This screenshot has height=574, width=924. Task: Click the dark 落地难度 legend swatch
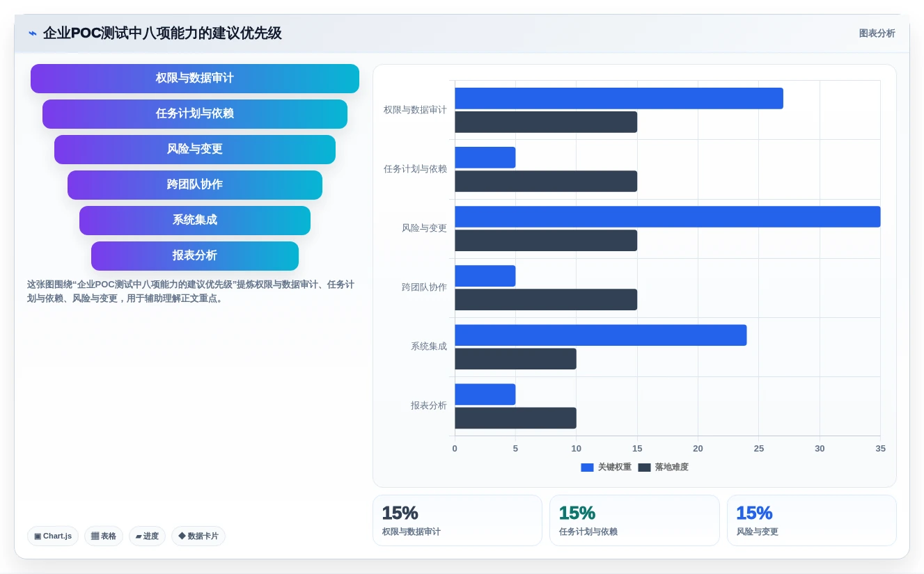click(x=644, y=468)
